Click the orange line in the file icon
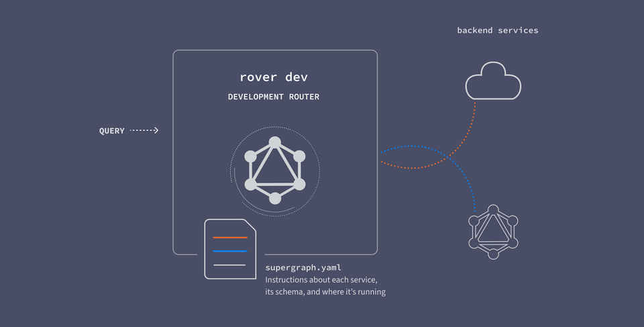The height and width of the screenshot is (327, 644). (x=230, y=237)
